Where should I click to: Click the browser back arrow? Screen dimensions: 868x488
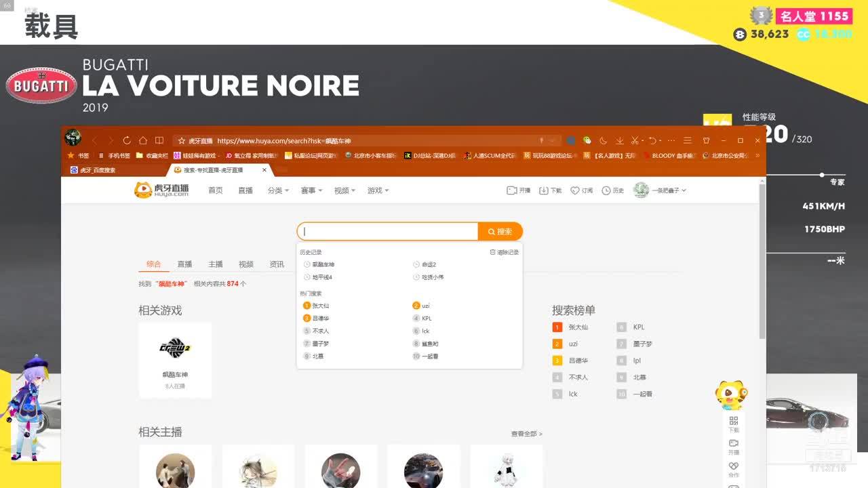pyautogui.click(x=94, y=140)
